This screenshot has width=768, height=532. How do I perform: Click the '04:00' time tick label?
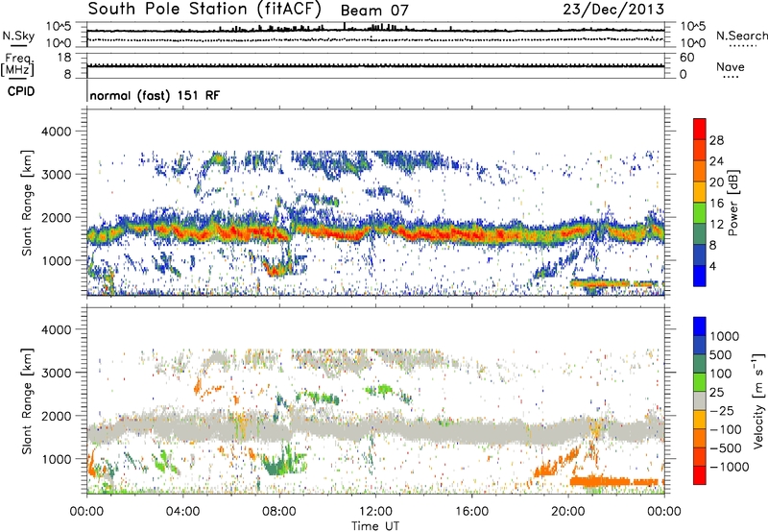click(183, 512)
